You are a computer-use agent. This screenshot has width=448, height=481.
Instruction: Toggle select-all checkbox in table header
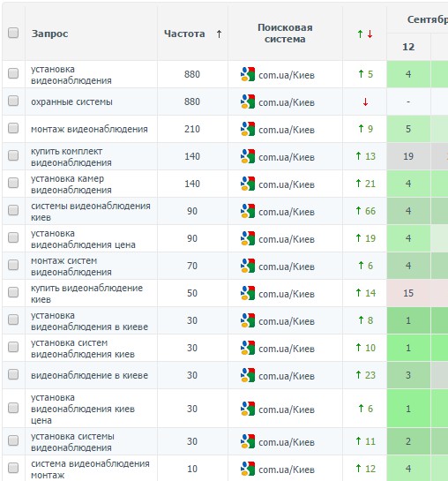(x=13, y=33)
